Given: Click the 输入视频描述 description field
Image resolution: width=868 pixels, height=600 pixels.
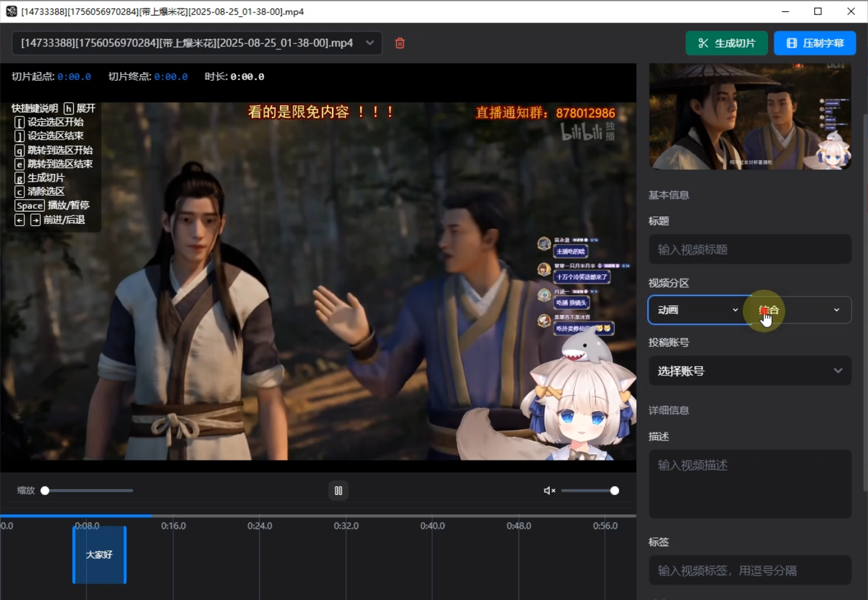Looking at the screenshot, I should click(750, 484).
